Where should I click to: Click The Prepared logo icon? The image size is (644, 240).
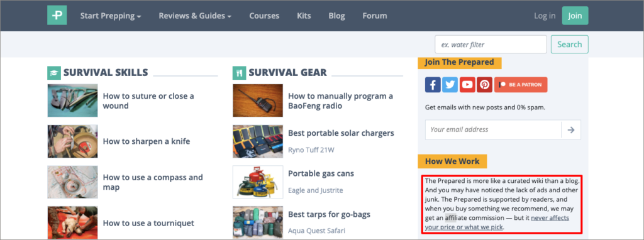click(x=57, y=15)
